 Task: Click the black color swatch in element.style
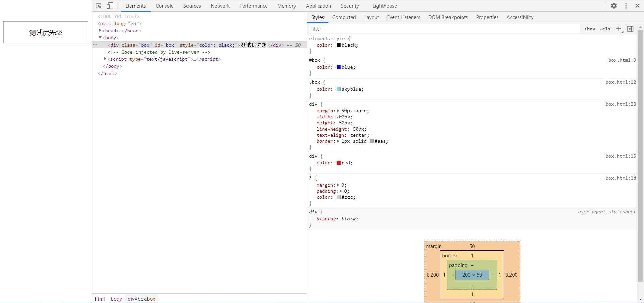coord(338,45)
